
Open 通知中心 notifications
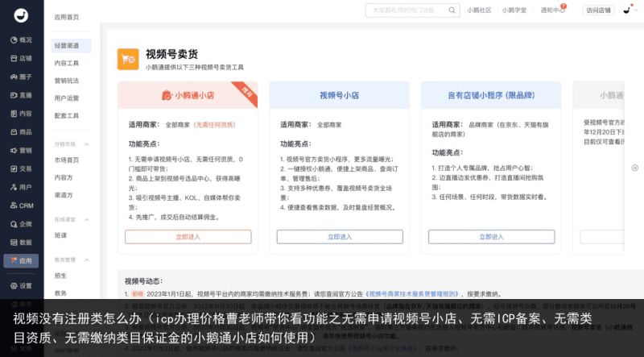pyautogui.click(x=552, y=10)
